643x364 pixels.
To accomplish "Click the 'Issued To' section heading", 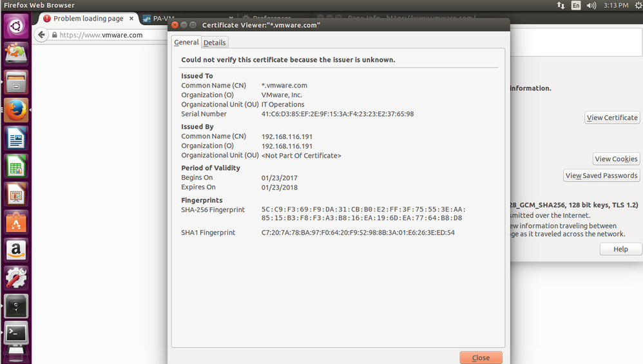I will click(x=197, y=76).
